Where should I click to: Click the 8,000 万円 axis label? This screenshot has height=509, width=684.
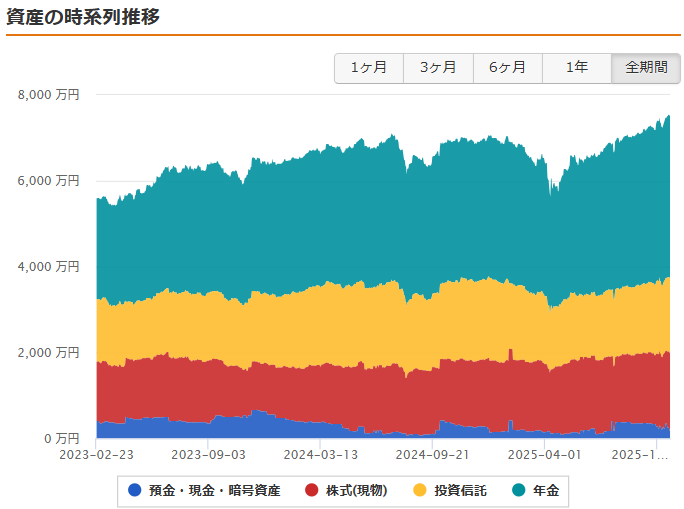[x=50, y=95]
